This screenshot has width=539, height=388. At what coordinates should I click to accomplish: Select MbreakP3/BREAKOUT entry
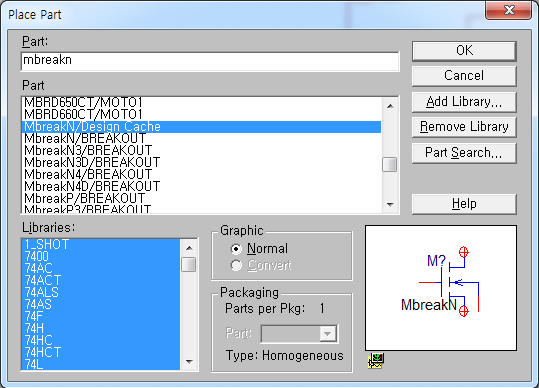(x=202, y=209)
